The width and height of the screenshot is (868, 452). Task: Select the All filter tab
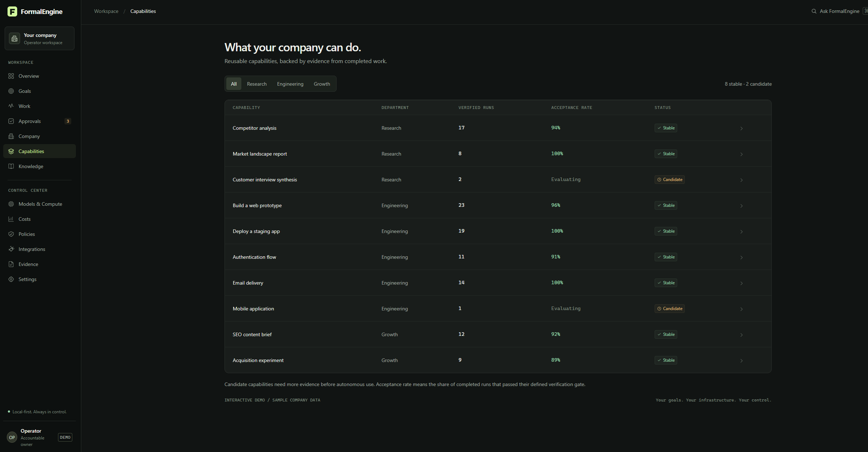(x=234, y=84)
